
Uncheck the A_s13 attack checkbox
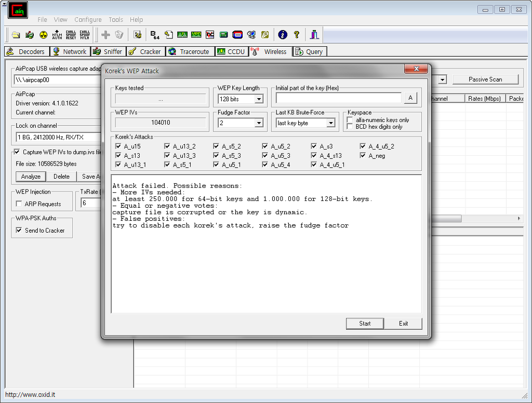pyautogui.click(x=118, y=155)
